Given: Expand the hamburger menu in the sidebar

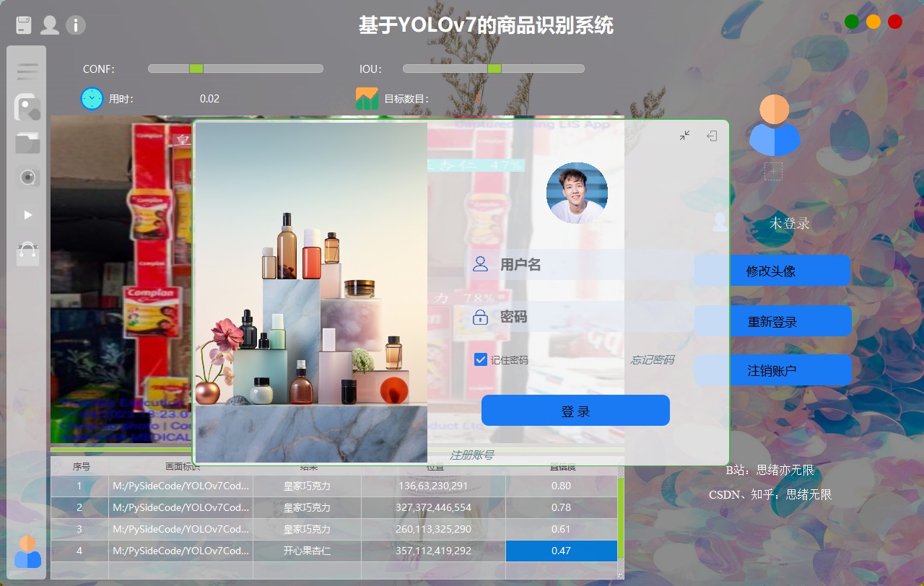Looking at the screenshot, I should (27, 71).
